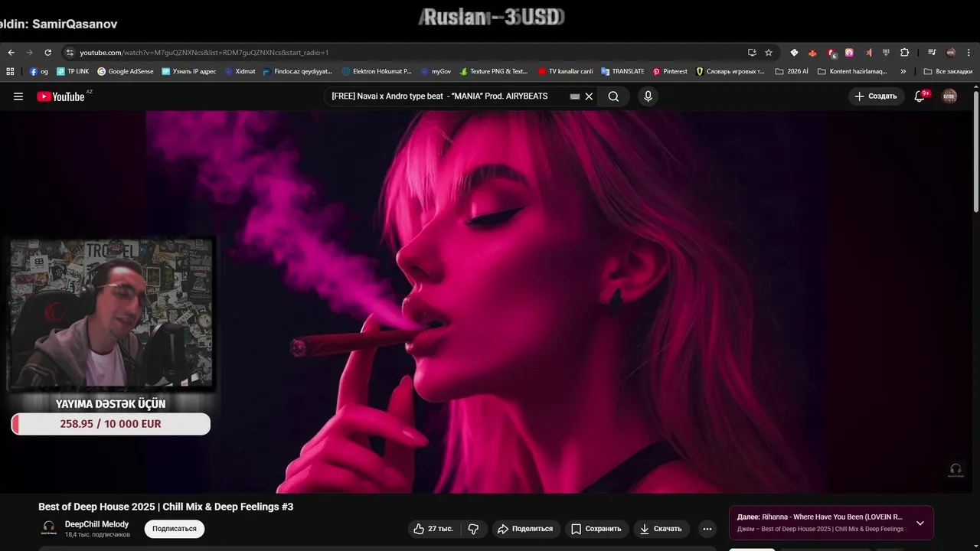Click the video player area
This screenshot has width=980, height=551.
(488, 302)
